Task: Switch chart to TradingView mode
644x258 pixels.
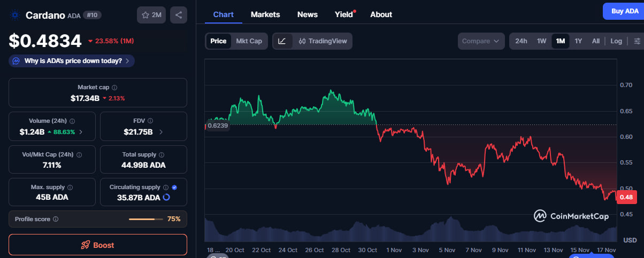Action: [x=323, y=41]
